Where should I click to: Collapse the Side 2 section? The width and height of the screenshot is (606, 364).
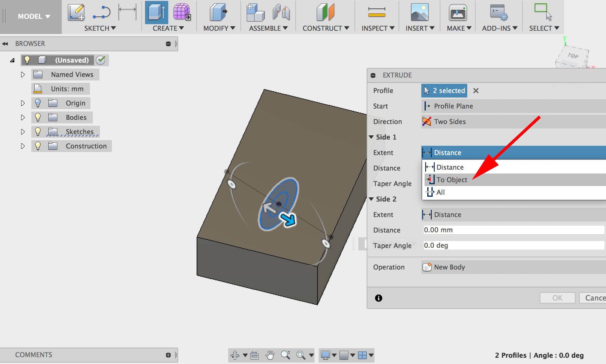point(371,199)
